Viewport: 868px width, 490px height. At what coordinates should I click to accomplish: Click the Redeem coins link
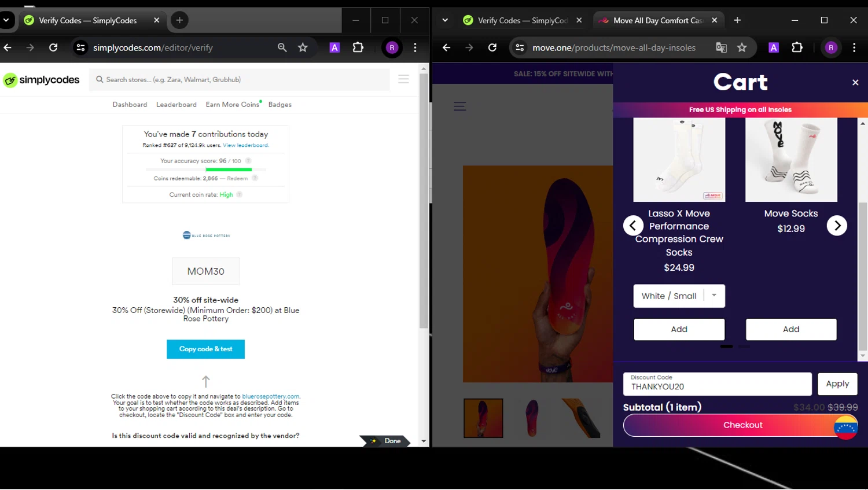click(x=237, y=178)
